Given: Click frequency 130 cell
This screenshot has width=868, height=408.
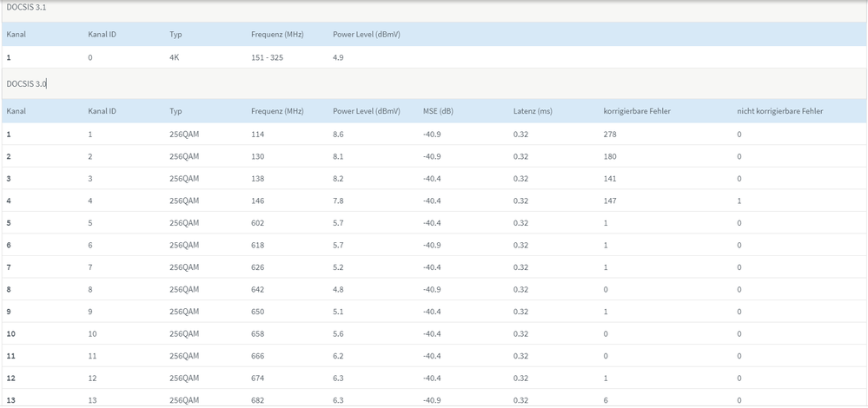Looking at the screenshot, I should (258, 156).
